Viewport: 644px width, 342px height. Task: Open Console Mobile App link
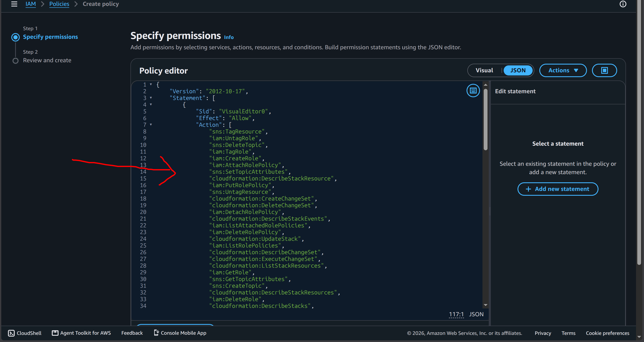(x=180, y=333)
